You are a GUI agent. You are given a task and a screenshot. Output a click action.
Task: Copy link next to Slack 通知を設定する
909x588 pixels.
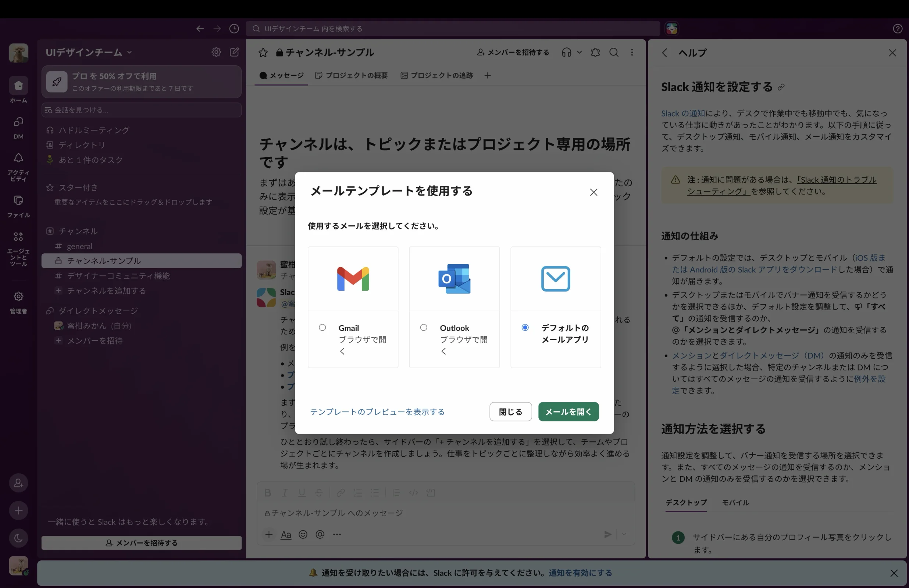(x=781, y=87)
